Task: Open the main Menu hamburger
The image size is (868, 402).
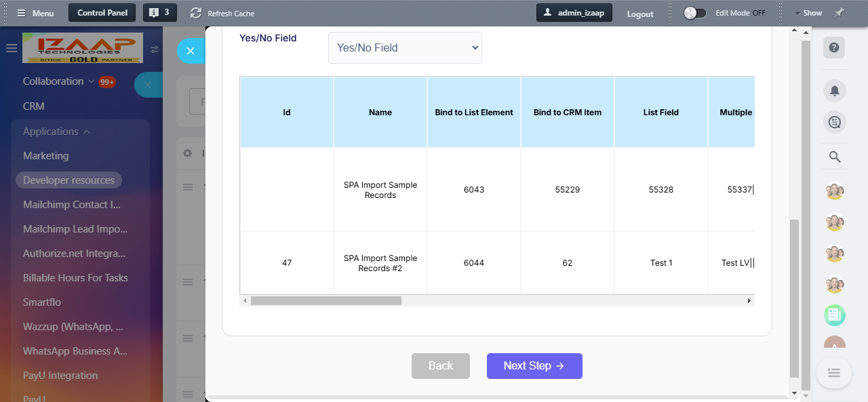Action: pos(35,13)
